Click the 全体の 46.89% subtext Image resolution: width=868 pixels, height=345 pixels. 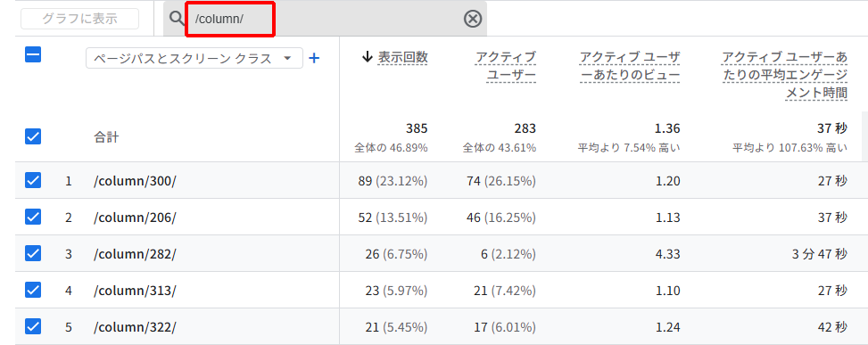(x=391, y=148)
